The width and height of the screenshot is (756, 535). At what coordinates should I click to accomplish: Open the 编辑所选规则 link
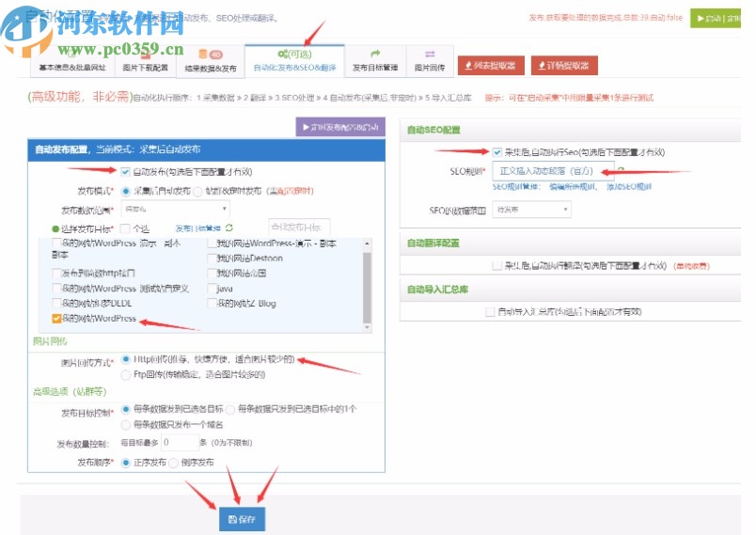pos(574,186)
